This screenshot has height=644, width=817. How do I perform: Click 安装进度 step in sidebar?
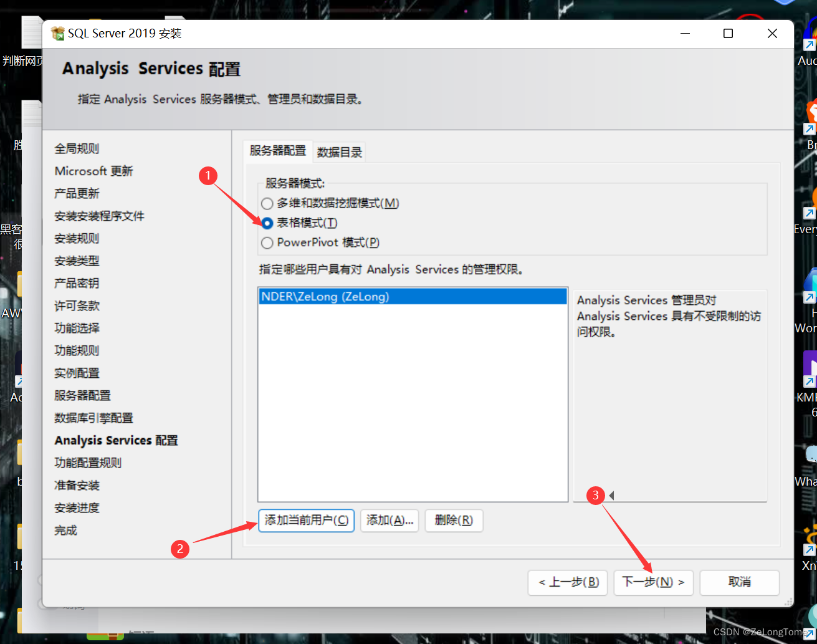click(77, 507)
